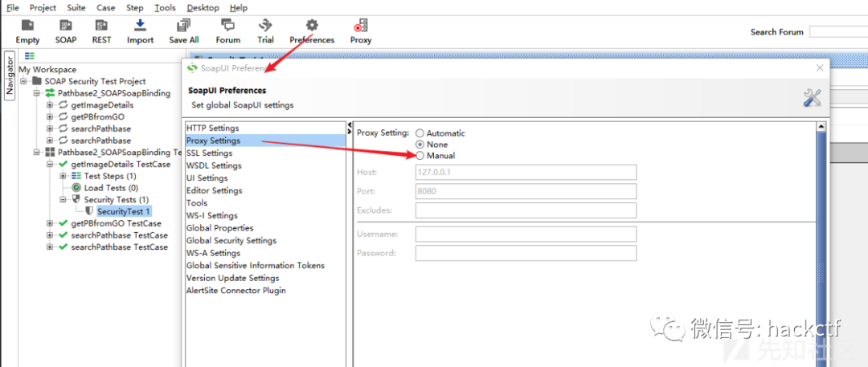Select SOAP Security Test Project folder icon
This screenshot has width=868, height=367.
click(x=37, y=81)
